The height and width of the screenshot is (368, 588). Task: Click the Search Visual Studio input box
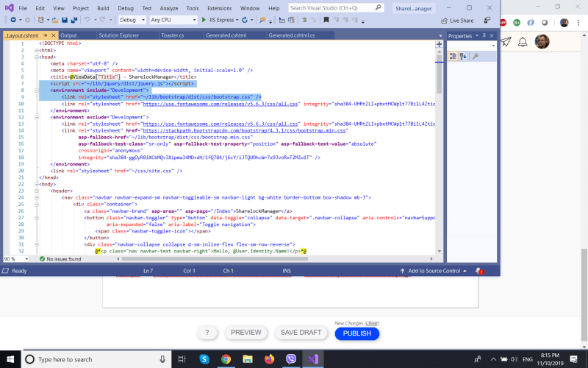pyautogui.click(x=336, y=8)
